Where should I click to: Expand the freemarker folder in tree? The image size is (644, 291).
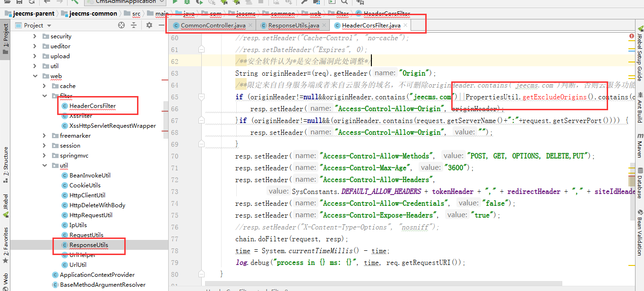(x=45, y=136)
